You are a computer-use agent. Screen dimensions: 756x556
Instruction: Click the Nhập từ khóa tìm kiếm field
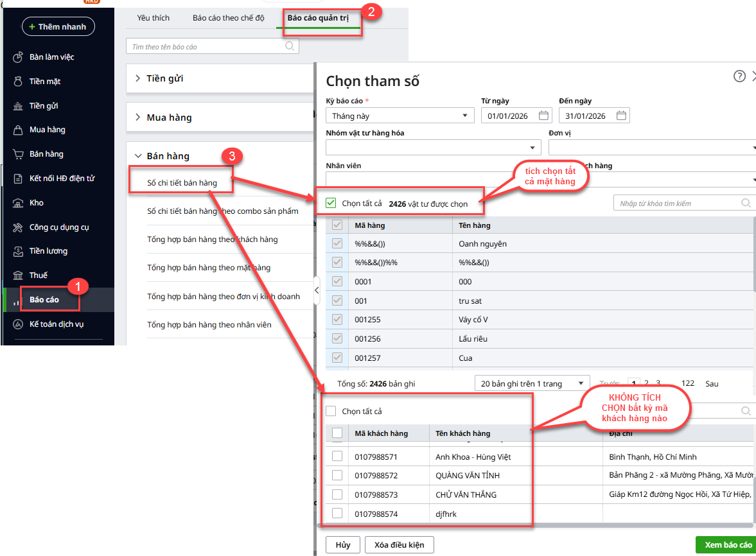click(x=678, y=204)
